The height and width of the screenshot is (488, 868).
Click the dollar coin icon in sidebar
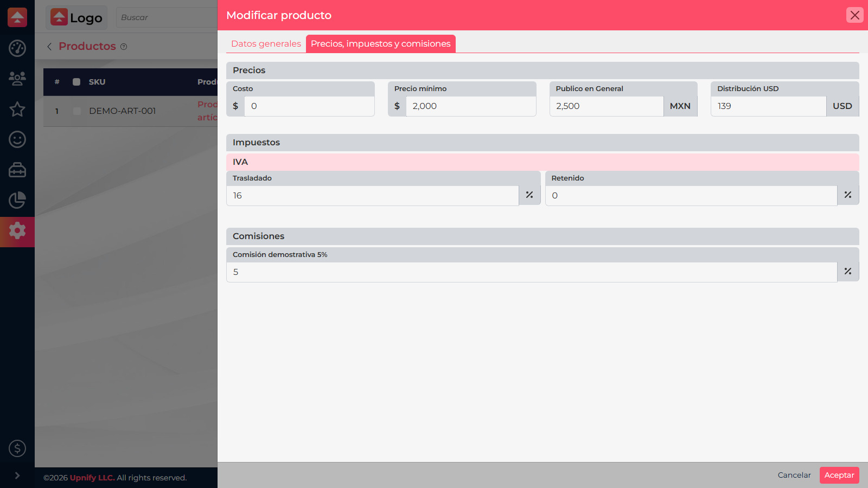tap(17, 448)
